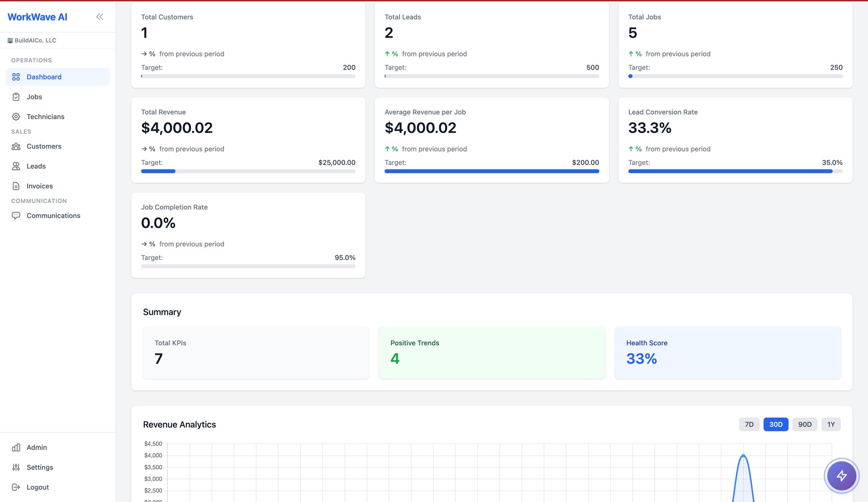Click the Admin bar chart icon

click(x=16, y=448)
